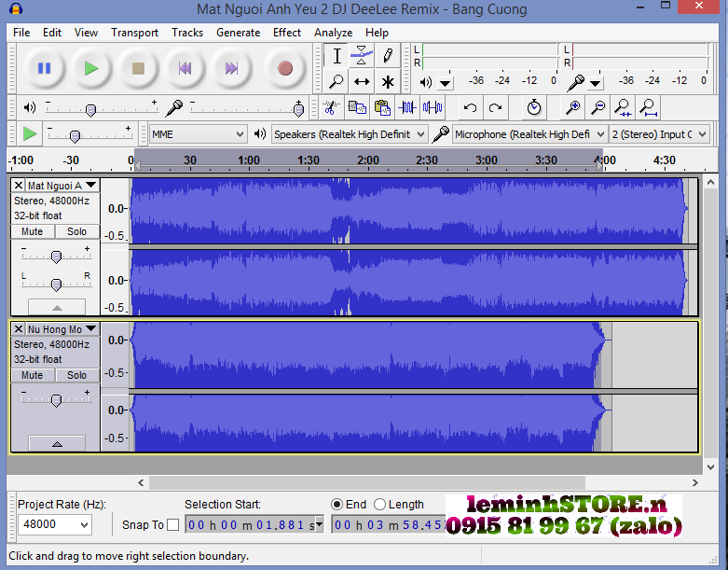
Task: Skip to End of the project
Action: point(231,69)
